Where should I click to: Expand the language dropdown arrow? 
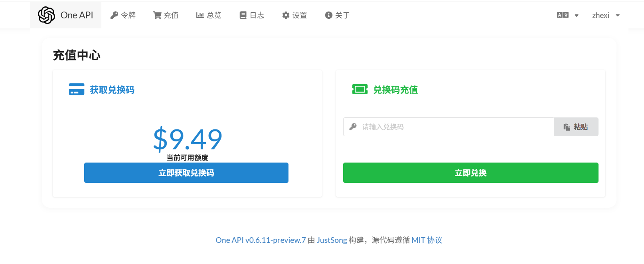pos(577,16)
